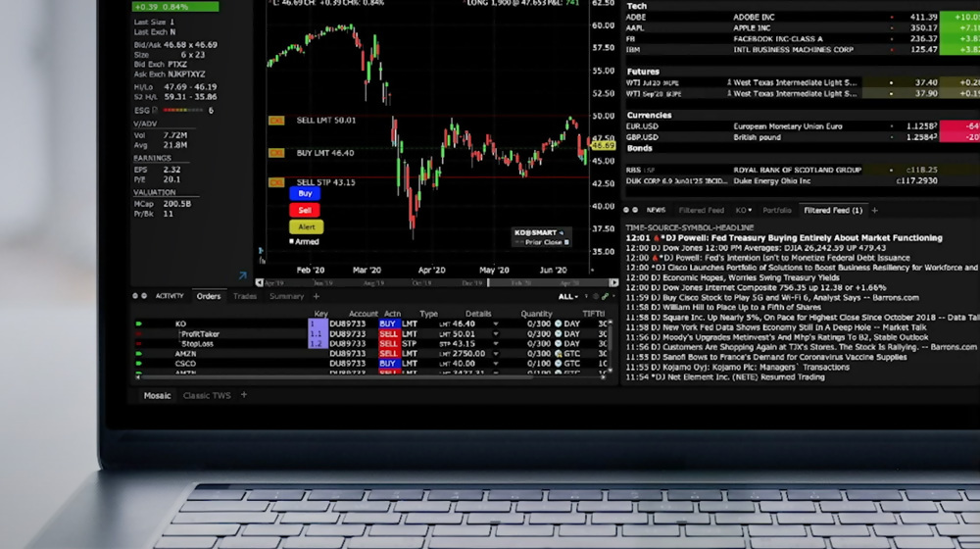Add a new tab in the Activity panel
980x549 pixels.
point(316,296)
